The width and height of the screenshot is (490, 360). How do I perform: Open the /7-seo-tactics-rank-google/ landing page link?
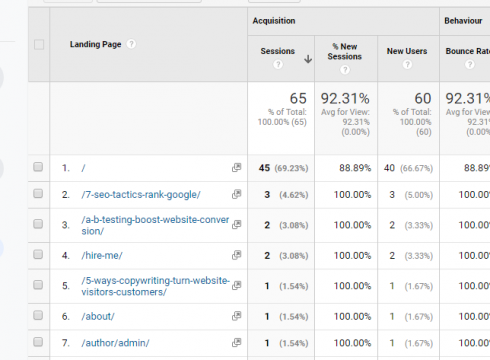pos(141,194)
